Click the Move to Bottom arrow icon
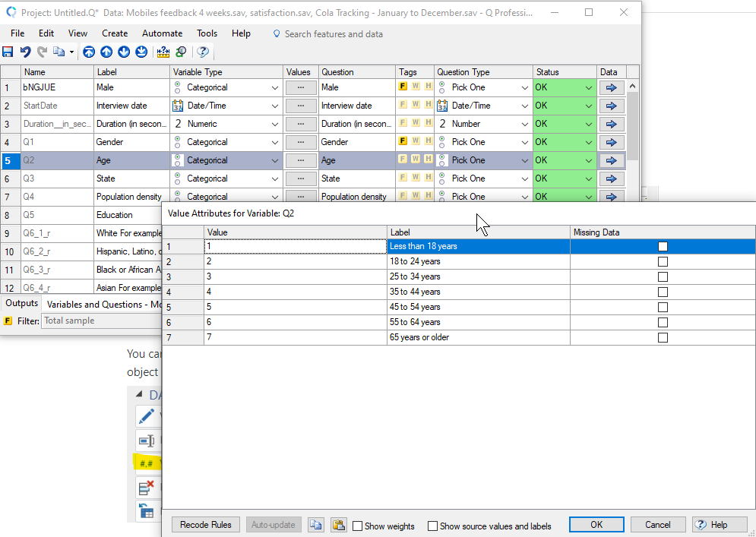The height and width of the screenshot is (537, 756). pos(141,52)
